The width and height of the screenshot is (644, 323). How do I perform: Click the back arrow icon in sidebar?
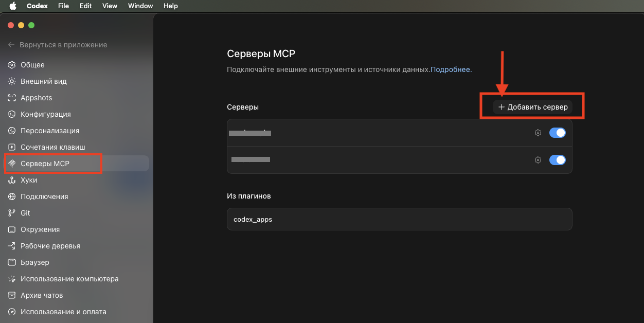pos(11,45)
